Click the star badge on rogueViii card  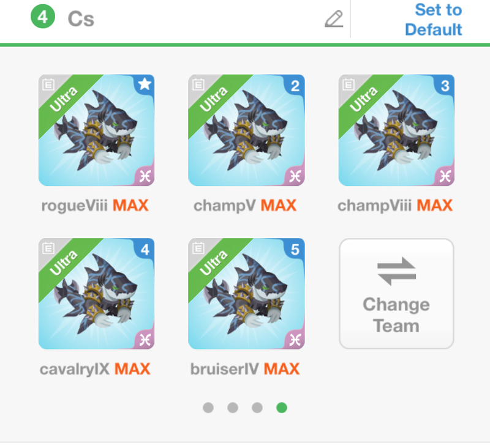(145, 84)
